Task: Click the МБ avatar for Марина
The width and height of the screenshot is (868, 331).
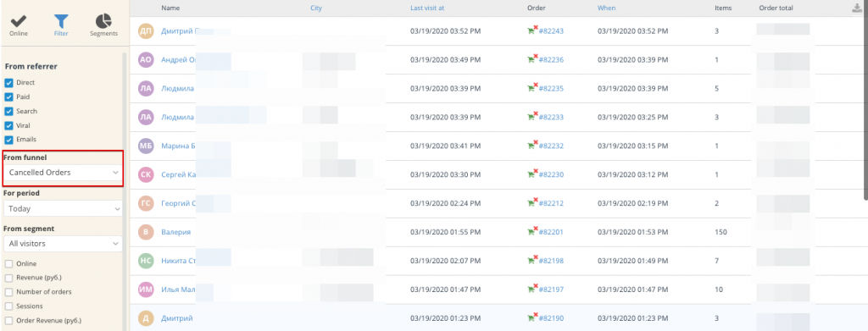Action: (146, 146)
